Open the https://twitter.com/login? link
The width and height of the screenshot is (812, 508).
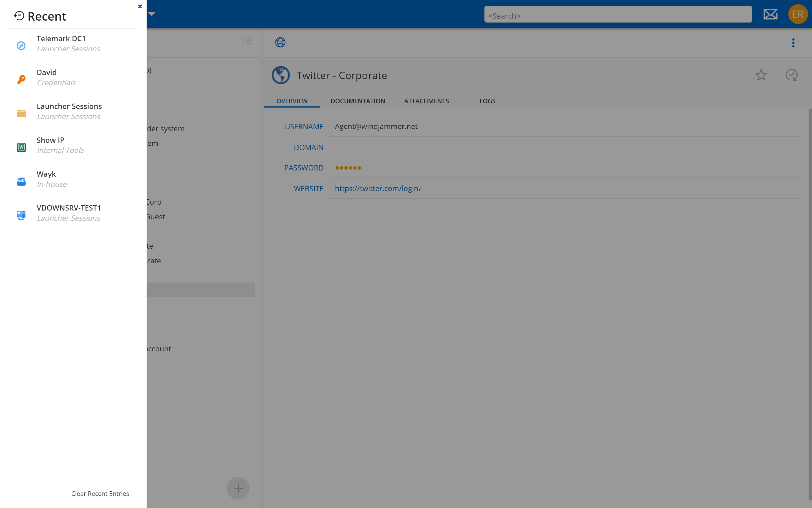tap(378, 189)
